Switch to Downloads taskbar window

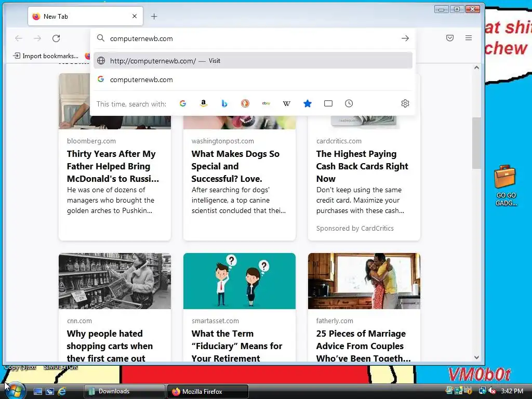pyautogui.click(x=124, y=391)
